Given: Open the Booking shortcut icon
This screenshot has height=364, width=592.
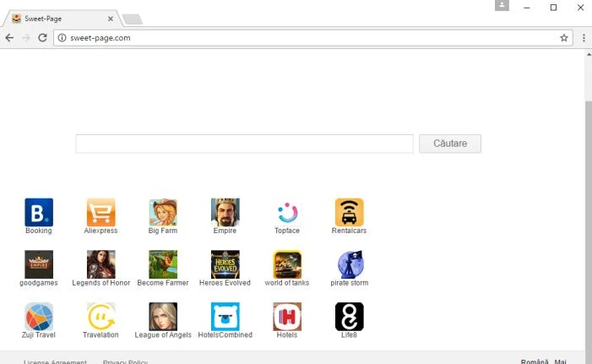Looking at the screenshot, I should (39, 212).
